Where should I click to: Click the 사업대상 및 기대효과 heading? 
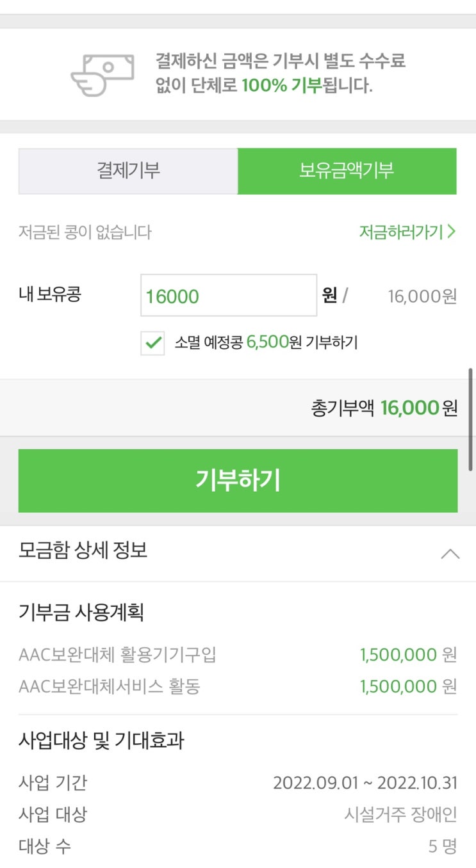(x=101, y=741)
